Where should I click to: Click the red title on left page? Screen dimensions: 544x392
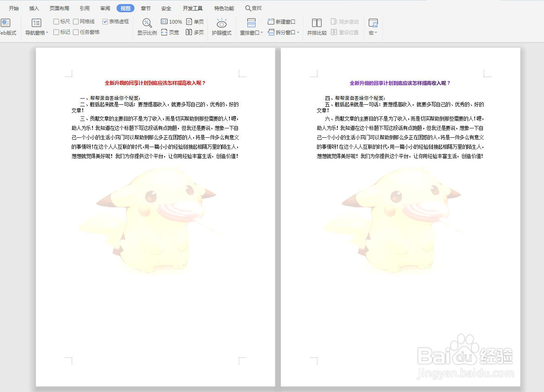tap(155, 83)
